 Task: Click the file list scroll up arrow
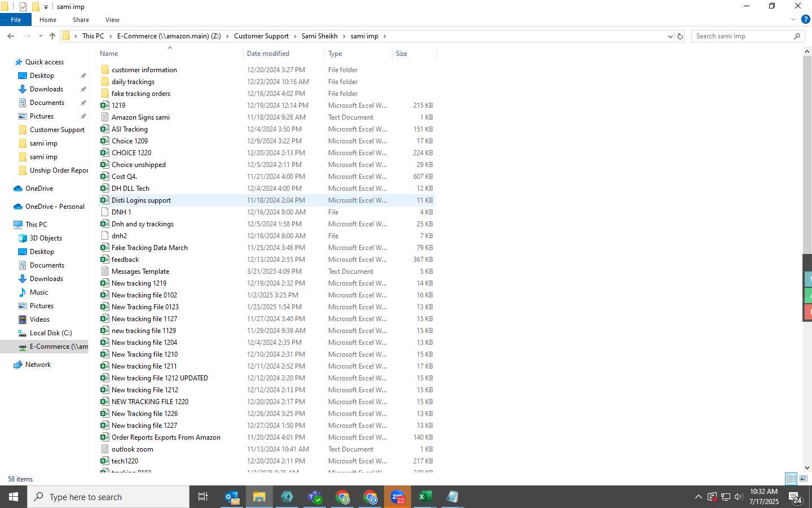[807, 51]
